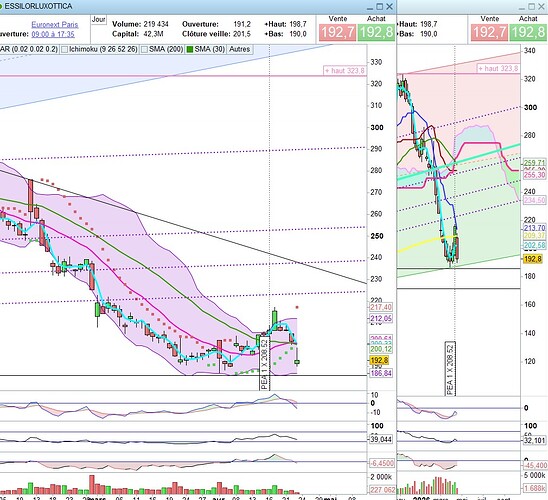
Task: Click the Vente 192,7 sell button in right window
Action: click(489, 32)
